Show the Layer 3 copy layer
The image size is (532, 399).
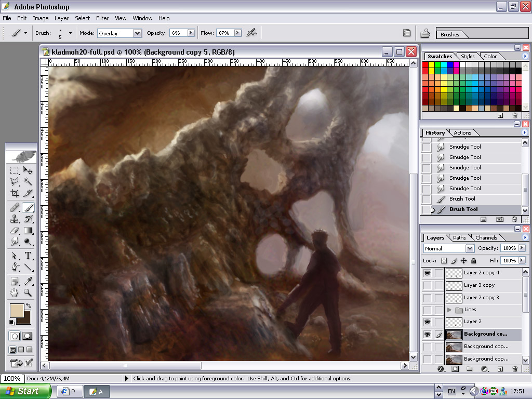pyautogui.click(x=427, y=285)
